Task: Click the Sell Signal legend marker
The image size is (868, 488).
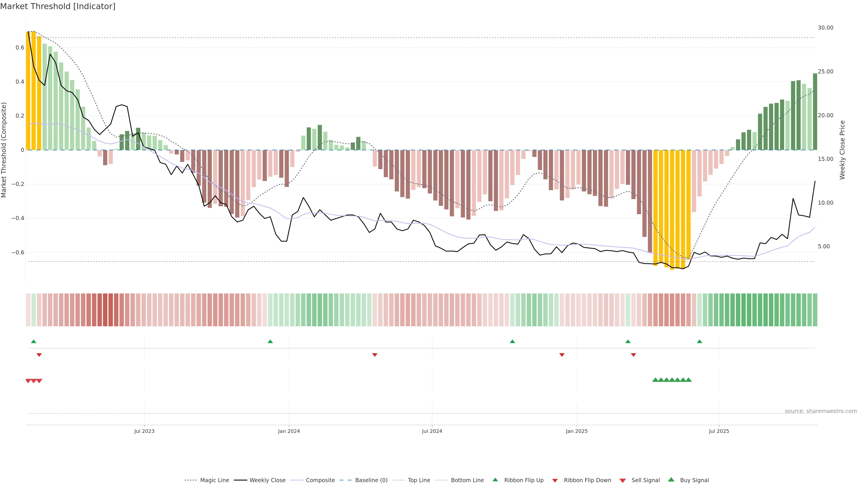Action: pos(623,481)
